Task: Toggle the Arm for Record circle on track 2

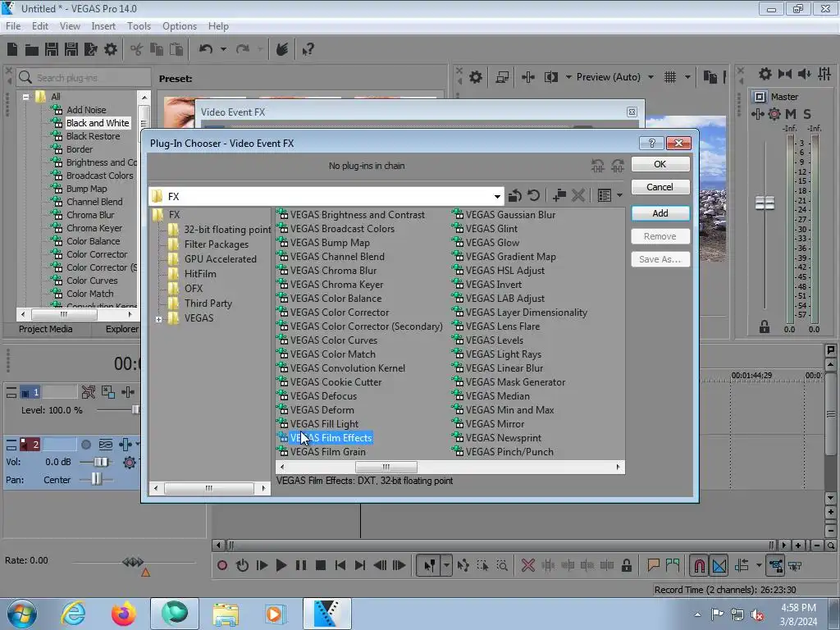Action: (x=85, y=444)
